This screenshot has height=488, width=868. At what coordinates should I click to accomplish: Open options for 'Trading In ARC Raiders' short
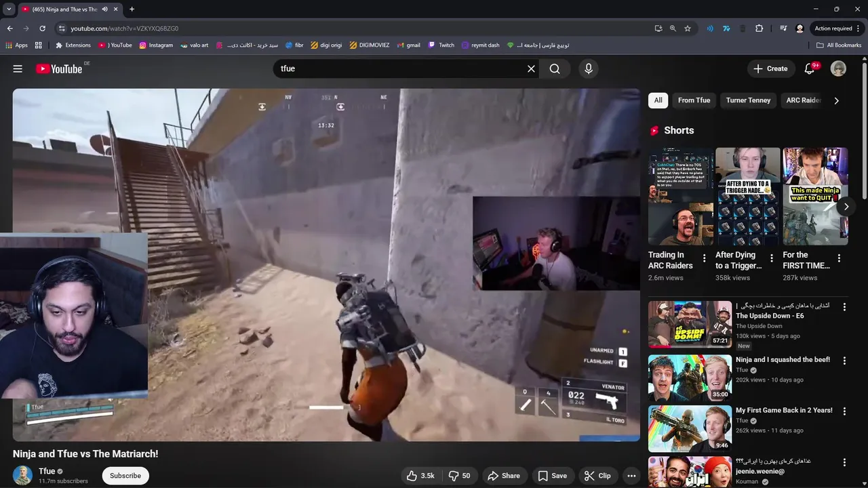click(704, 258)
